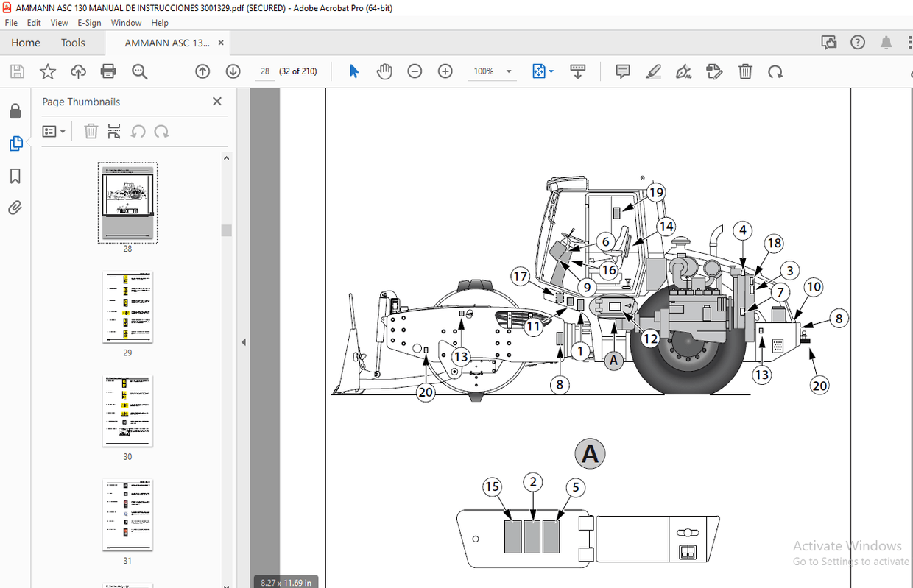Toggle the security settings lock panel
913x588 pixels.
pyautogui.click(x=16, y=110)
